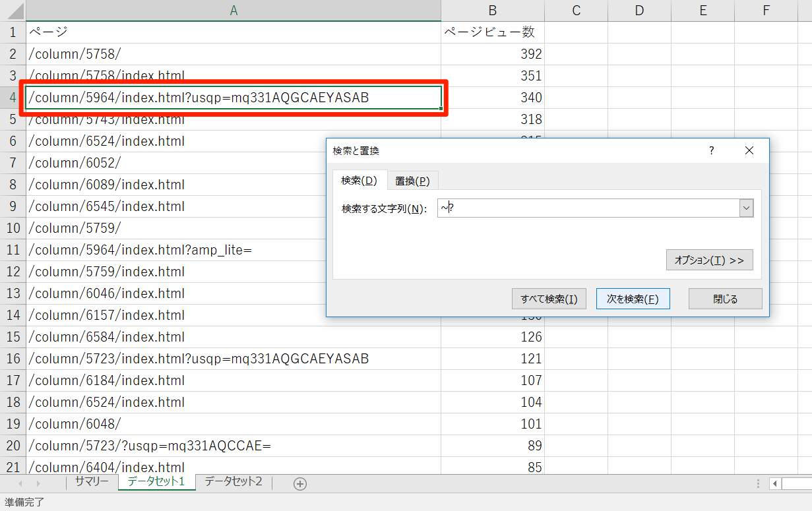This screenshot has height=511, width=812.
Task: Click page view value 351
Action: coord(493,76)
